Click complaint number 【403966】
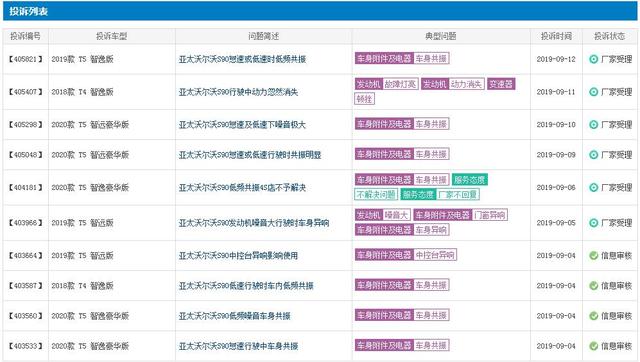This screenshot has height=362, width=640. (x=25, y=223)
